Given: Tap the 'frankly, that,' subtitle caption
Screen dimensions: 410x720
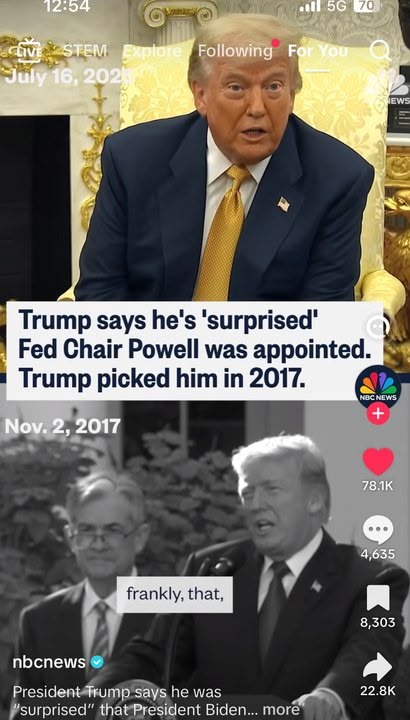Looking at the screenshot, I should click(x=174, y=595).
